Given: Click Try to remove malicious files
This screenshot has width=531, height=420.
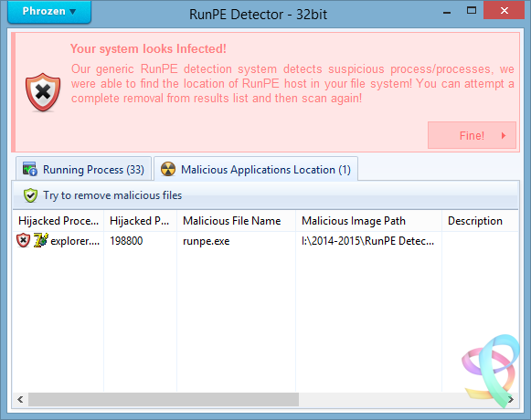Looking at the screenshot, I should [x=112, y=195].
